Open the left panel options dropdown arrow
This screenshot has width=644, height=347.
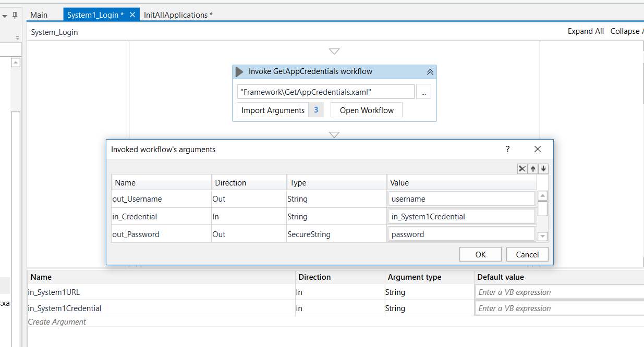tap(5, 16)
